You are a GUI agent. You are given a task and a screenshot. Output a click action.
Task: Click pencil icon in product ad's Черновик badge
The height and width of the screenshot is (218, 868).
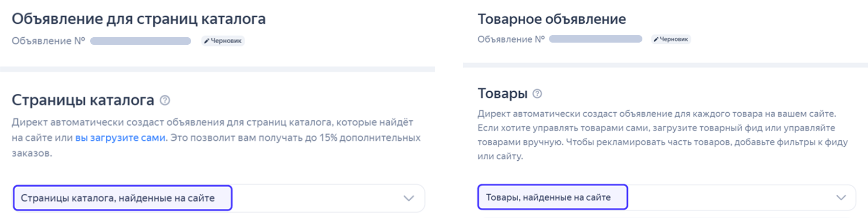656,39
